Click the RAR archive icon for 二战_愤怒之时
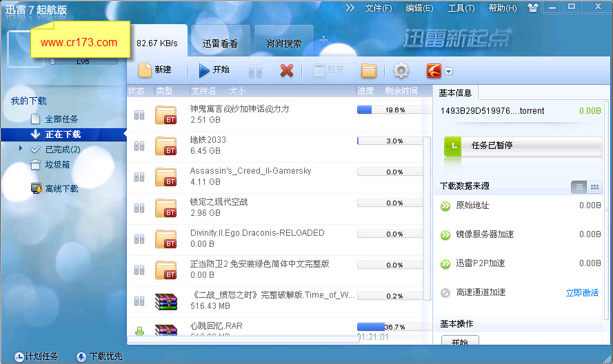Screen dimensions: 613x364 165,301
